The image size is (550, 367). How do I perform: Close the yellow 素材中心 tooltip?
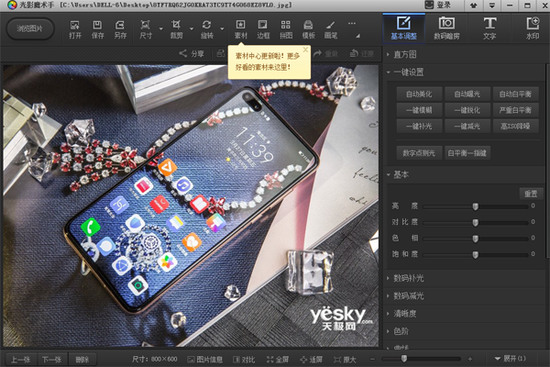pyautogui.click(x=306, y=50)
